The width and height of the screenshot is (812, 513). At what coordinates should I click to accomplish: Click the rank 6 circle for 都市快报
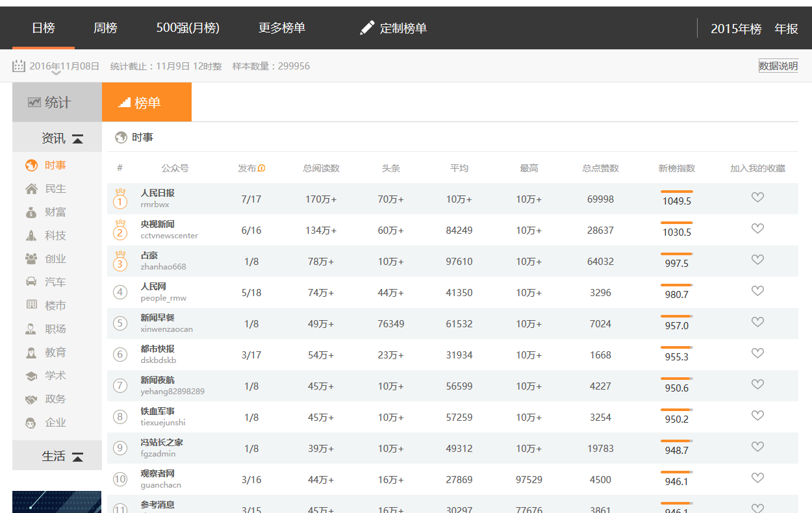(x=120, y=355)
